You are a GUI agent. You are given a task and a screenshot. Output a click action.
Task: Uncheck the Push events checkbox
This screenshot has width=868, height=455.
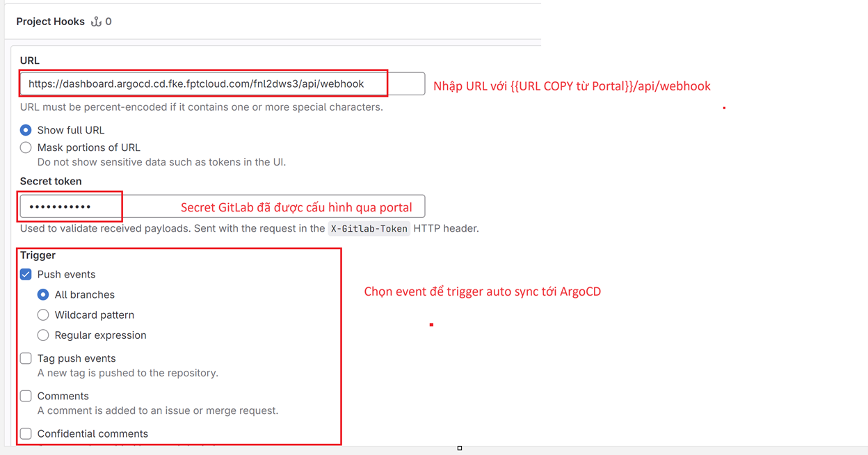(x=26, y=275)
